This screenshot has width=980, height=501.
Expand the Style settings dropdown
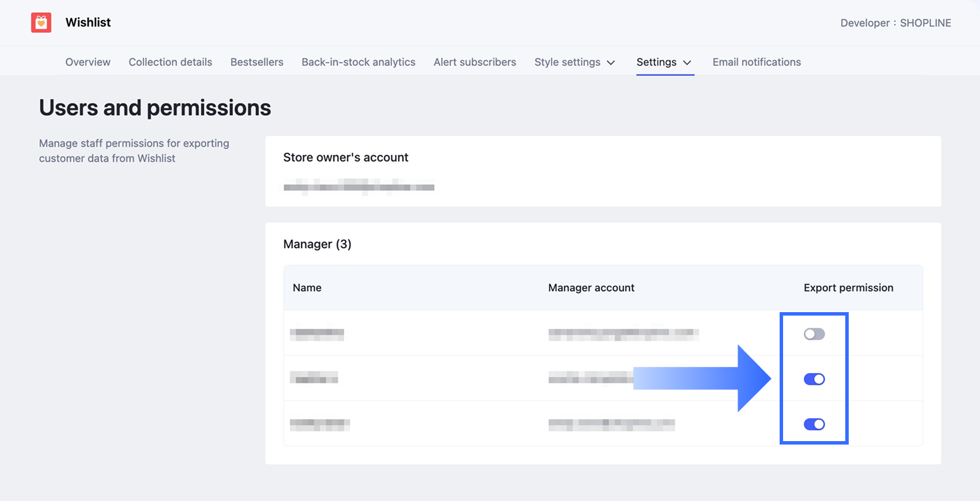(575, 62)
